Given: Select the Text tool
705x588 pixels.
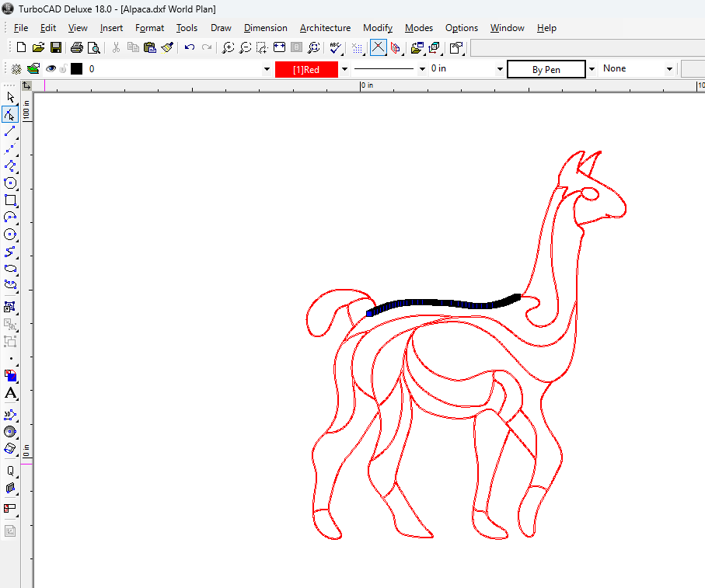Looking at the screenshot, I should click(10, 394).
